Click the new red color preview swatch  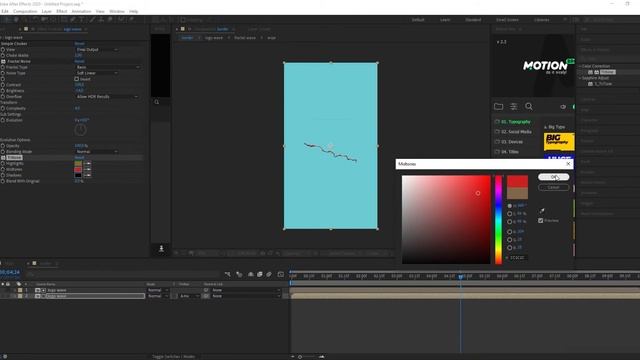[517, 182]
